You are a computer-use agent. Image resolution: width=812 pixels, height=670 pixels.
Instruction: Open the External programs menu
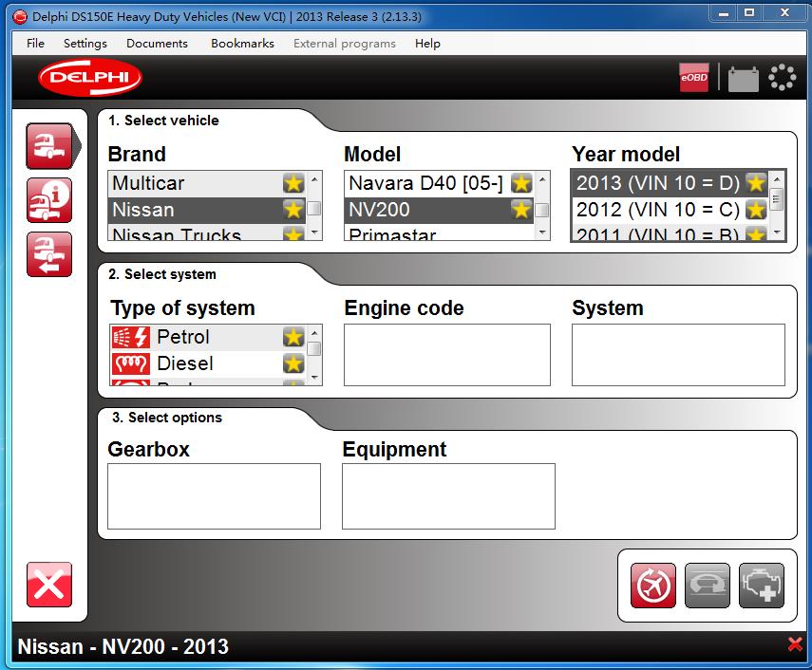pyautogui.click(x=345, y=44)
